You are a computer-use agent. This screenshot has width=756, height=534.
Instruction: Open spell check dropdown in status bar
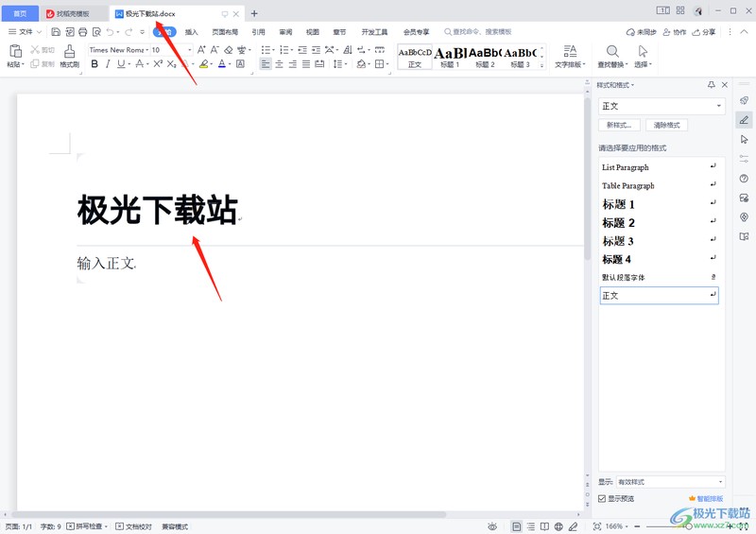click(x=106, y=526)
